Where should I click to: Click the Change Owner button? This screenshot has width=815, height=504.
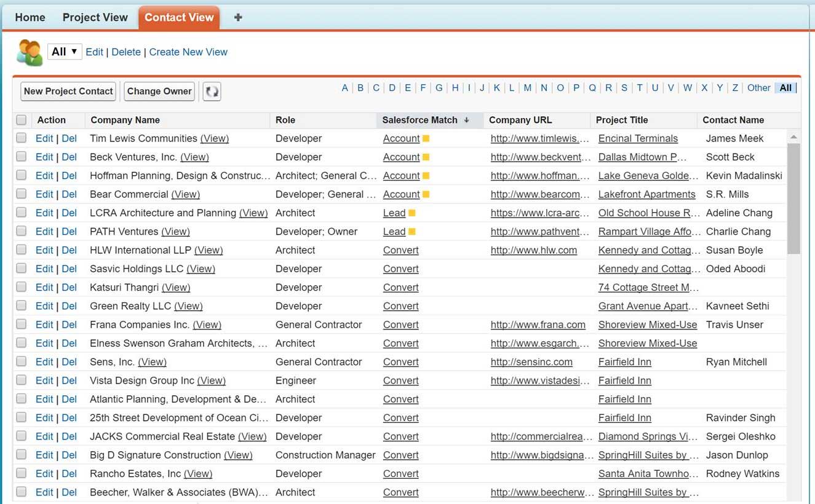(x=159, y=92)
